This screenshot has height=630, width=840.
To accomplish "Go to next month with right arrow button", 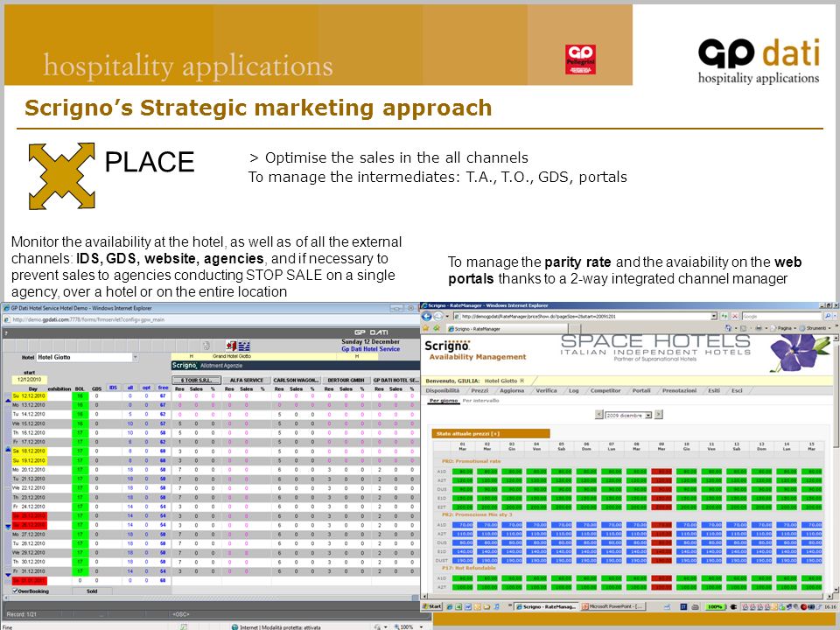I will click(x=659, y=415).
